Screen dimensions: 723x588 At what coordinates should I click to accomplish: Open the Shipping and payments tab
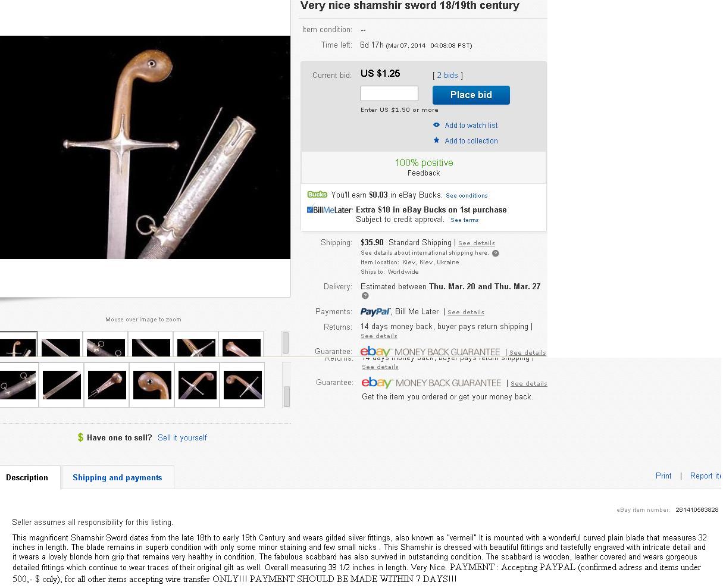click(117, 477)
